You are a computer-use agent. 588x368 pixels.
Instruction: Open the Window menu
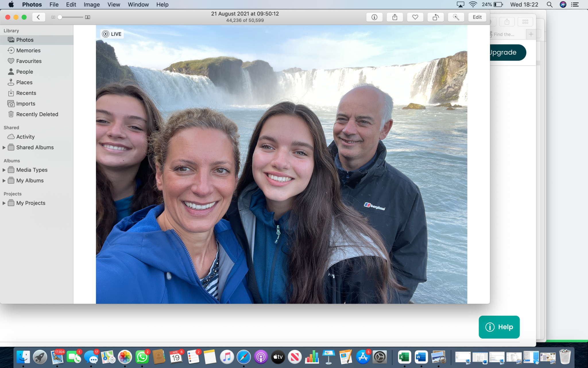(138, 5)
